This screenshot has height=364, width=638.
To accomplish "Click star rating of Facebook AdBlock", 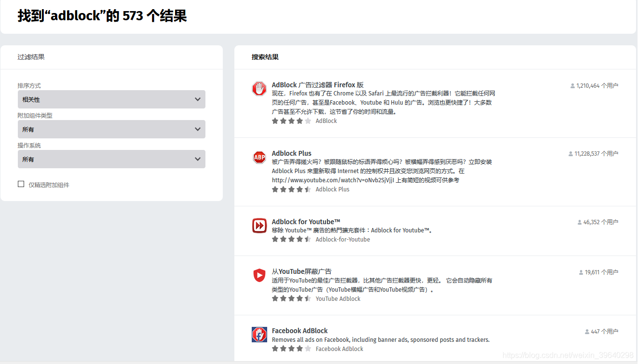I will coord(292,349).
